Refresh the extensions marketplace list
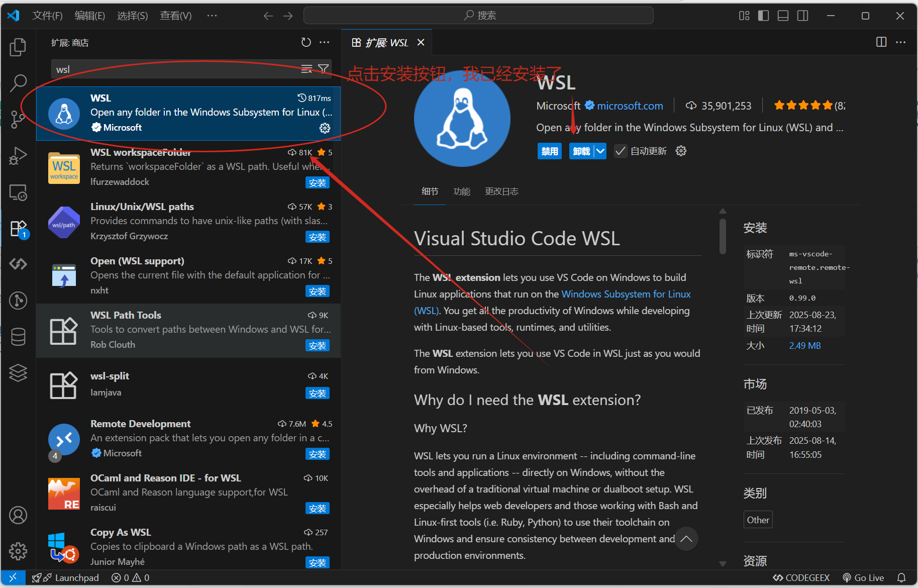Image resolution: width=918 pixels, height=588 pixels. (x=306, y=43)
